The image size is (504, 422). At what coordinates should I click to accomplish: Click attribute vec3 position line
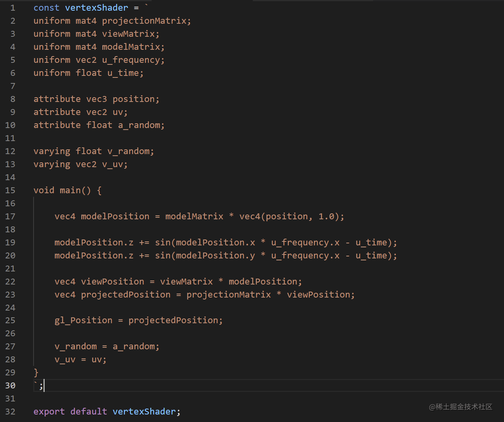pos(96,99)
